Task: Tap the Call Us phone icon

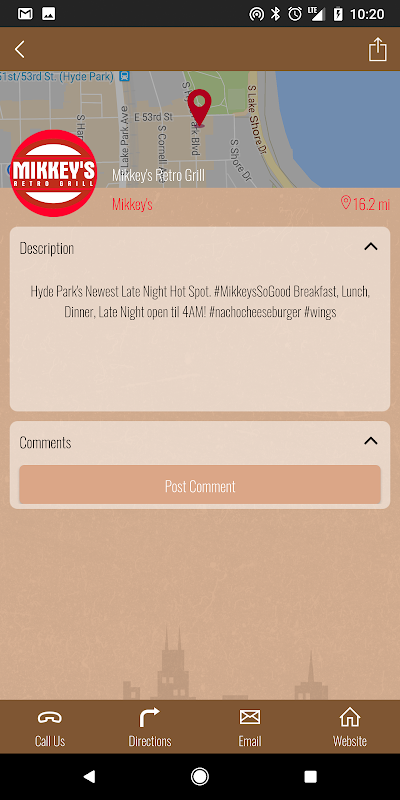Action: (49, 718)
